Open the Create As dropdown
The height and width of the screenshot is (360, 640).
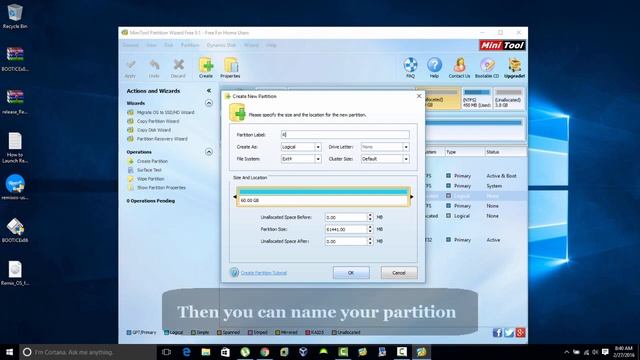click(x=318, y=147)
